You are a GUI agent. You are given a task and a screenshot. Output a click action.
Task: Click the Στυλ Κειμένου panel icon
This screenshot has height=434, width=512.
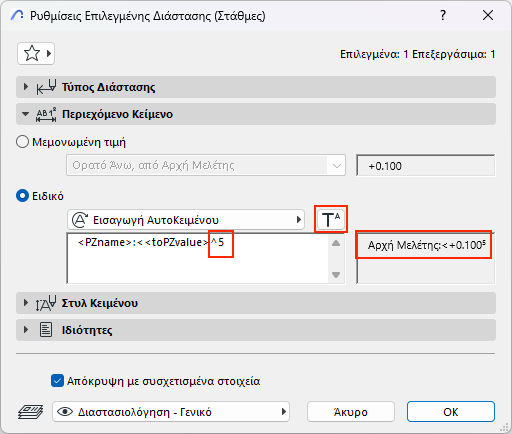pos(46,303)
